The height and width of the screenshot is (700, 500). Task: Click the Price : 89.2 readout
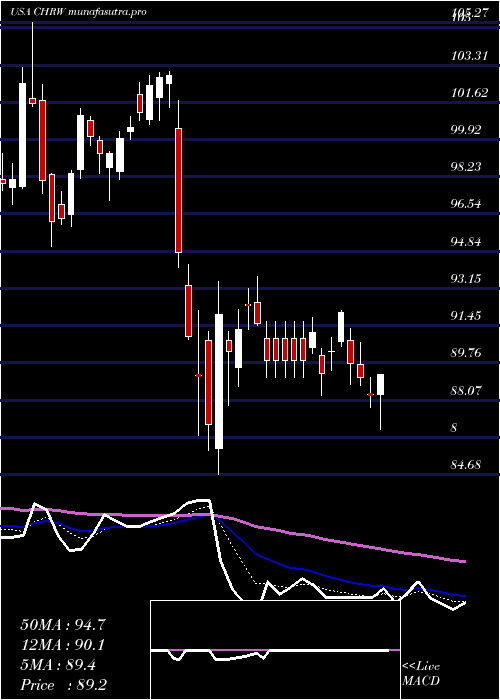63,685
